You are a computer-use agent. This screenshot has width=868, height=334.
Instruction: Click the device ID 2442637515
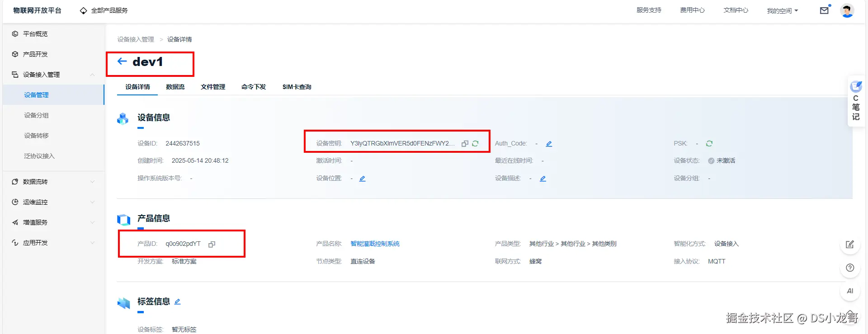[x=183, y=144]
